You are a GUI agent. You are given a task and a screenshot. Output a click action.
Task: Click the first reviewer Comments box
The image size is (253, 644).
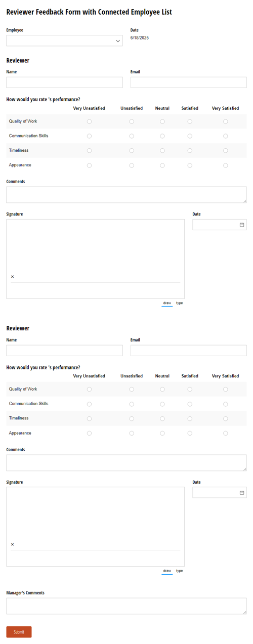126,195
